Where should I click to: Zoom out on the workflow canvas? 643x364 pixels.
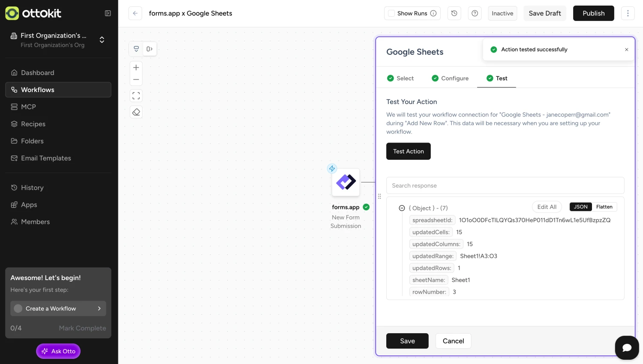click(x=136, y=79)
